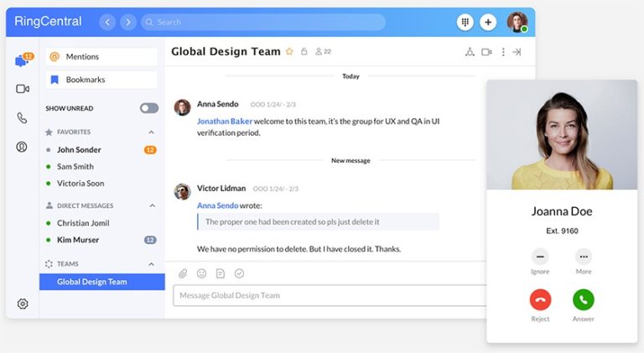Viewport: 644px width, 353px height.
Task: Answer the call from Joanna Doe
Action: coord(583,299)
